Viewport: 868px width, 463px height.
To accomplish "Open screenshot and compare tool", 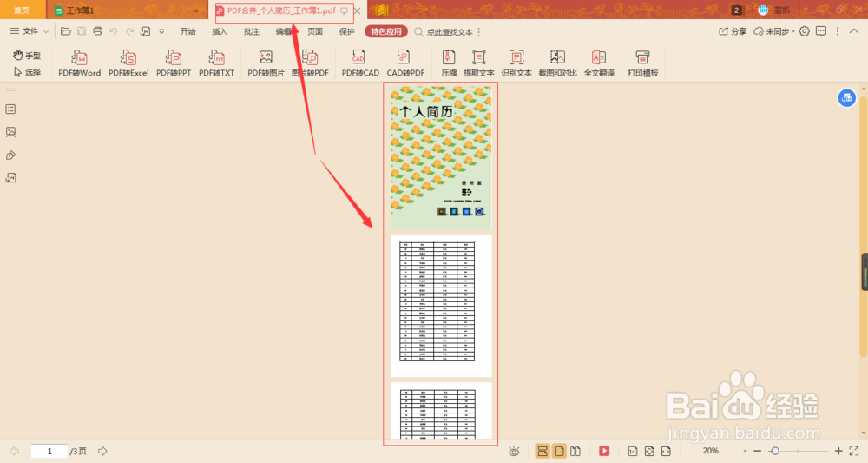I will [x=557, y=63].
